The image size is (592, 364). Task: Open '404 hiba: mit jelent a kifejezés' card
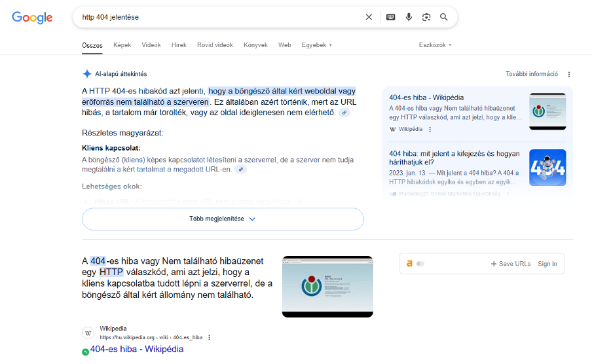pyautogui.click(x=454, y=158)
